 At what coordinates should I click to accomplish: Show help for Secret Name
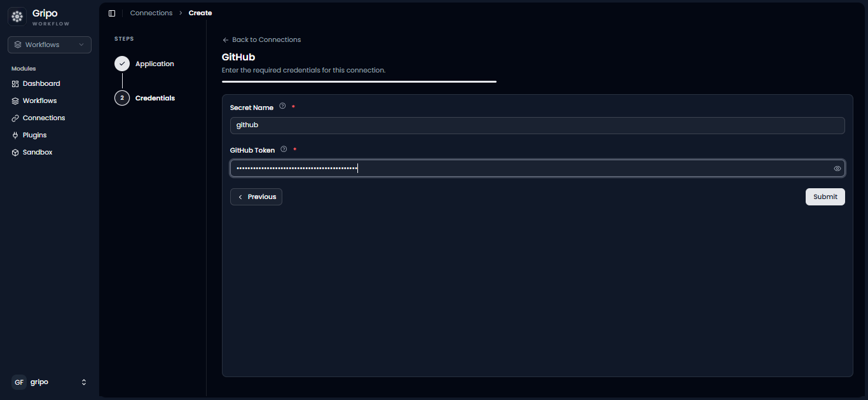click(x=282, y=106)
